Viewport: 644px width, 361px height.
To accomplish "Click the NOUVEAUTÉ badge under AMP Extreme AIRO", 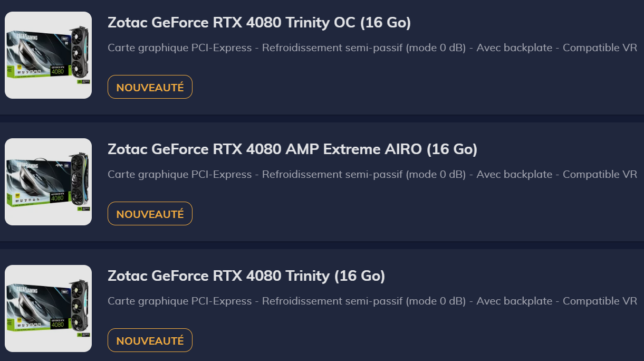I will tap(150, 214).
